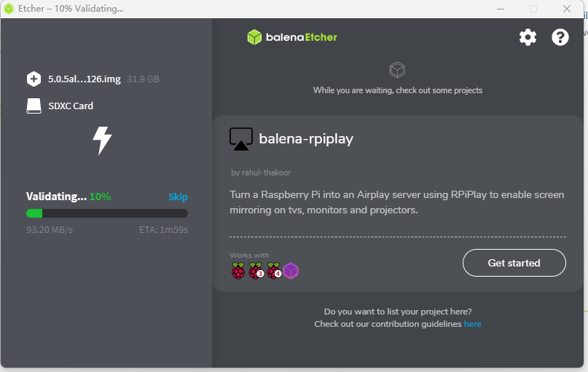
Task: Click the 'by rahul-thakoor' author text
Action: click(261, 173)
